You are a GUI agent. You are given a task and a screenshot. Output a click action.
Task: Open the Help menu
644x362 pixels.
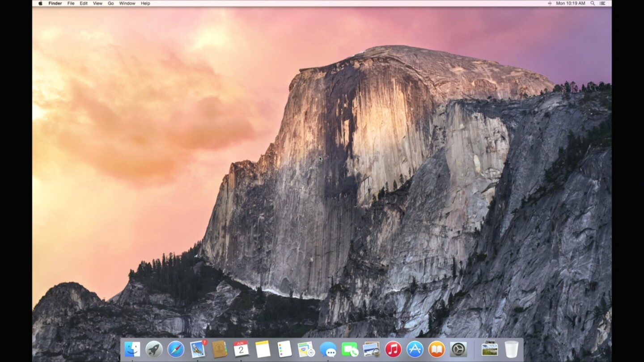coord(145,3)
